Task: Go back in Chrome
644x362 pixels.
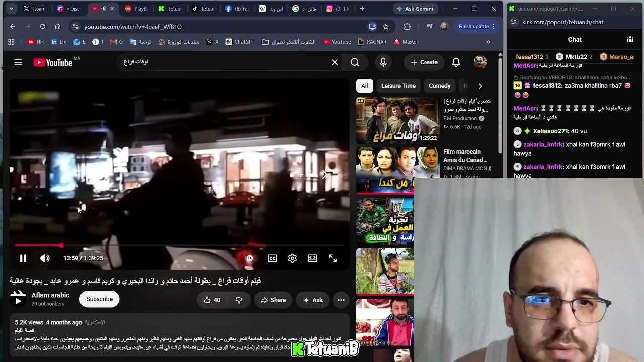Action: (x=13, y=27)
